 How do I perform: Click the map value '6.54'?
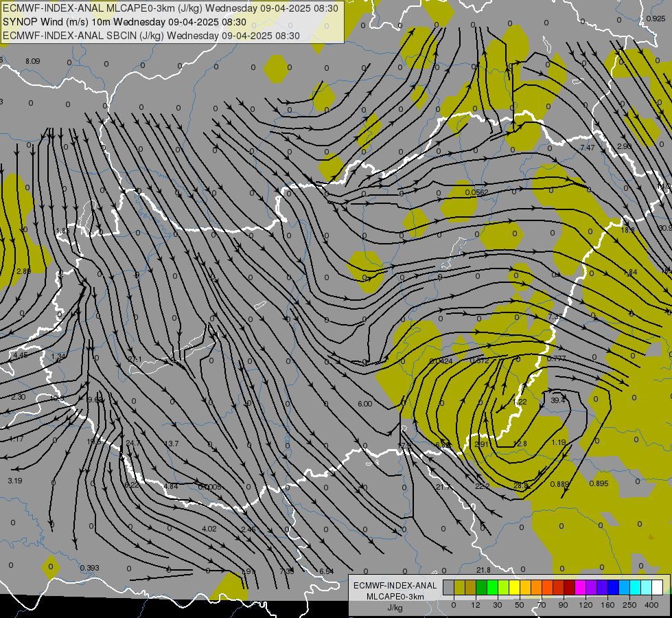pos(327,571)
